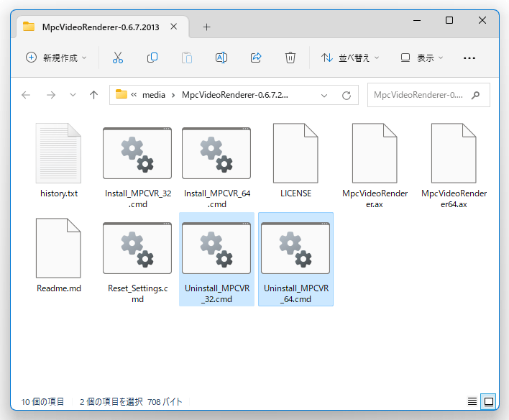Click the 10 個の項目 status text
The width and height of the screenshot is (509, 420).
(x=42, y=402)
